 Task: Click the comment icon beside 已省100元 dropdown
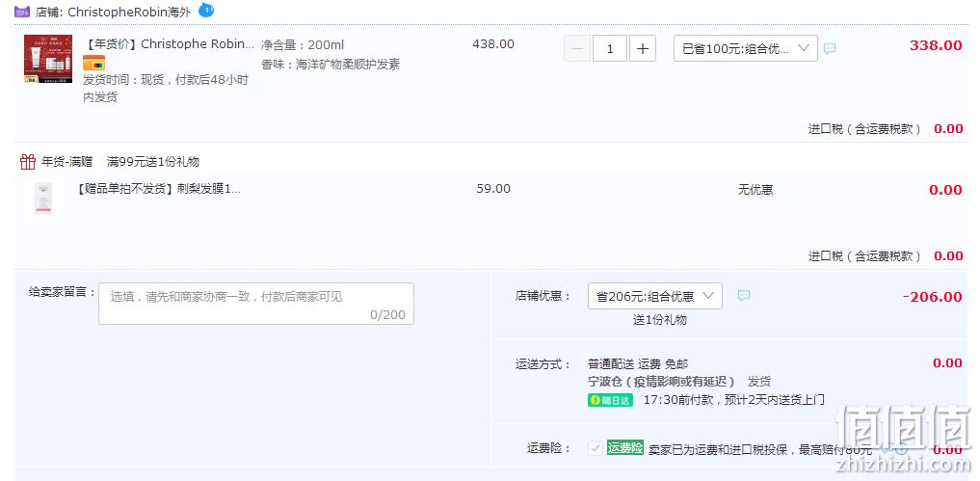pyautogui.click(x=830, y=49)
